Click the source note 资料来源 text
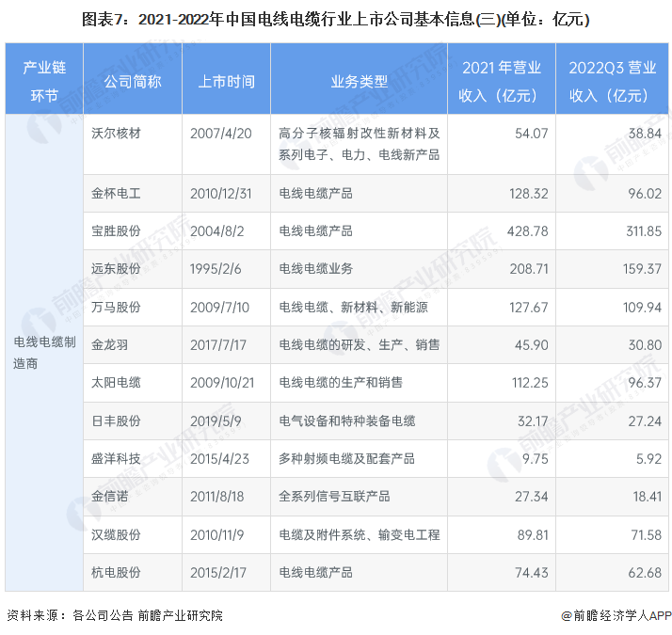 (115, 616)
